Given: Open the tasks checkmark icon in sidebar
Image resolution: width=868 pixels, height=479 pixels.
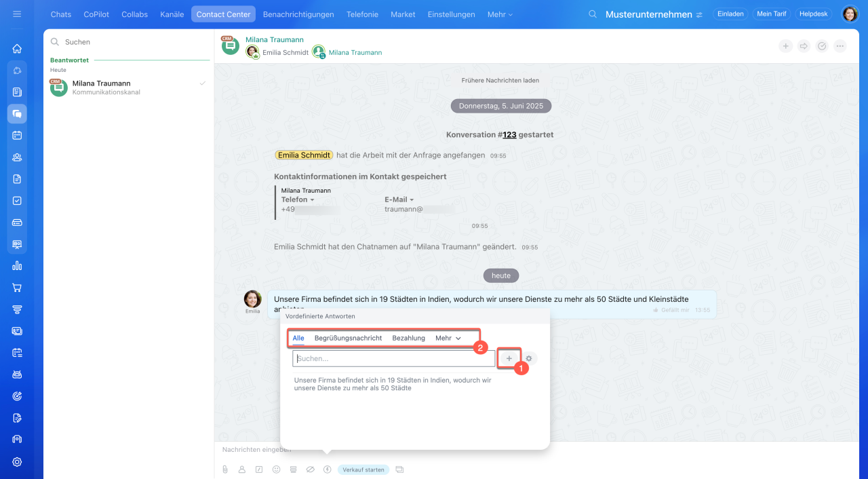Looking at the screenshot, I should coord(17,201).
